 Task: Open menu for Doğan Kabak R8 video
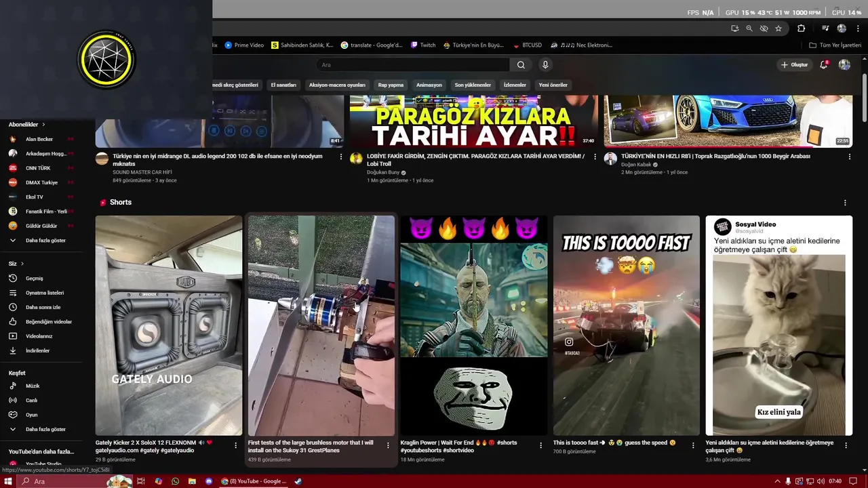click(x=849, y=157)
